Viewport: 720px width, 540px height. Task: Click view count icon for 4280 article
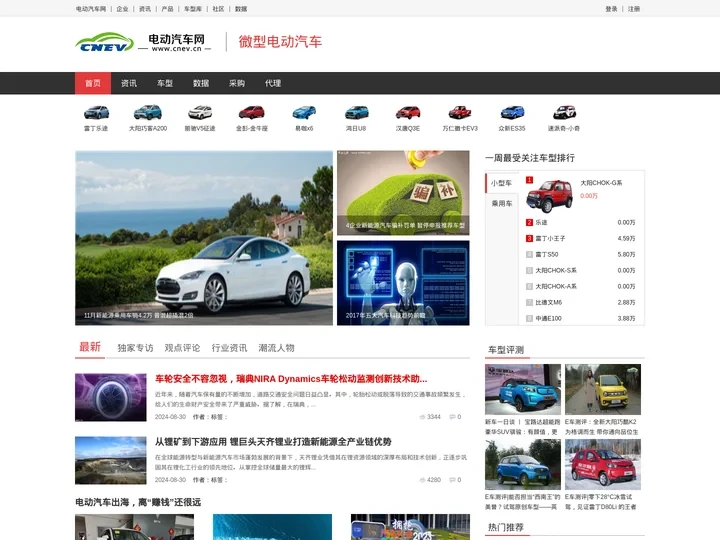click(x=422, y=480)
